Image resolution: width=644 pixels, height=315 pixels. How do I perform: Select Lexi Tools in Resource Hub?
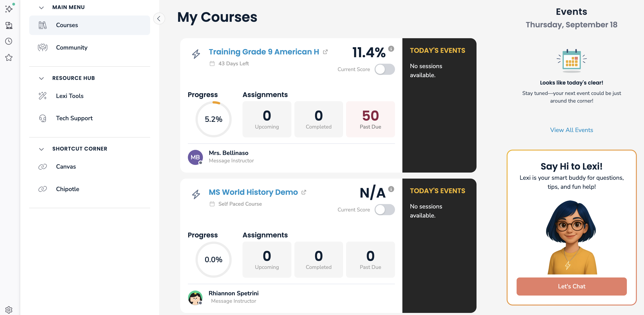(69, 96)
